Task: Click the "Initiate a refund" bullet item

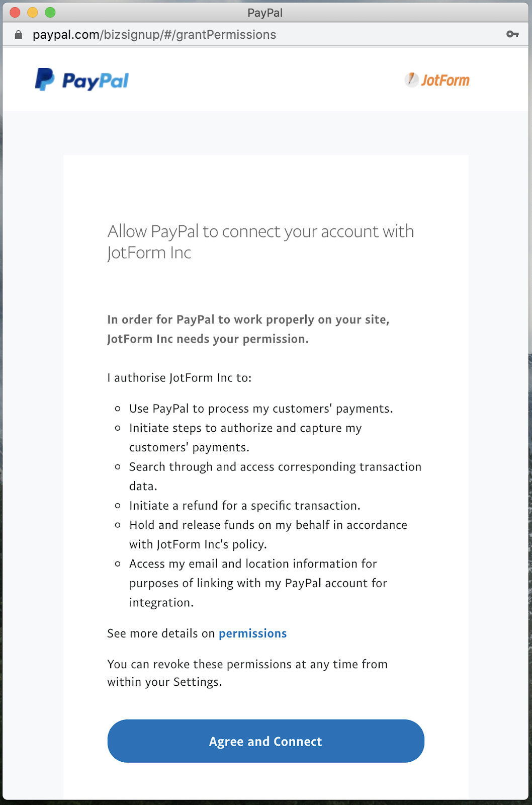Action: pyautogui.click(x=245, y=506)
